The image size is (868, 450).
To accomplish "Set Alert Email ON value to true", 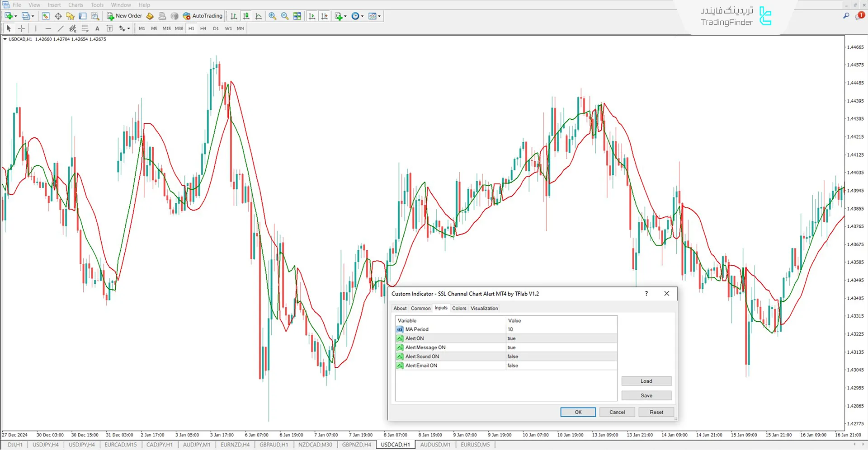I will (561, 365).
